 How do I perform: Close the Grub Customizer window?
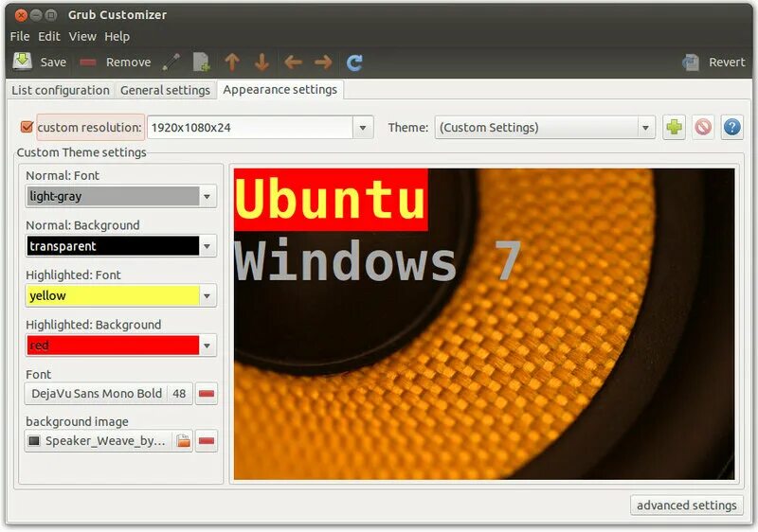[x=21, y=15]
